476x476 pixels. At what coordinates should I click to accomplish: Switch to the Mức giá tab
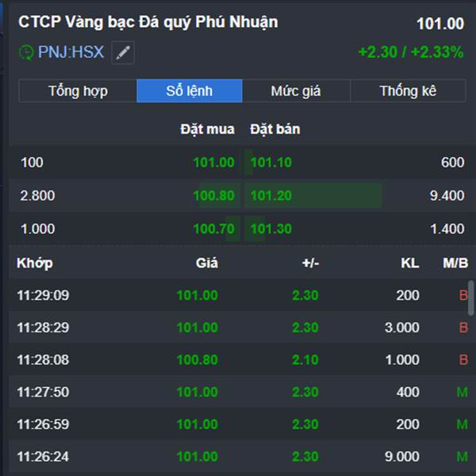(295, 90)
